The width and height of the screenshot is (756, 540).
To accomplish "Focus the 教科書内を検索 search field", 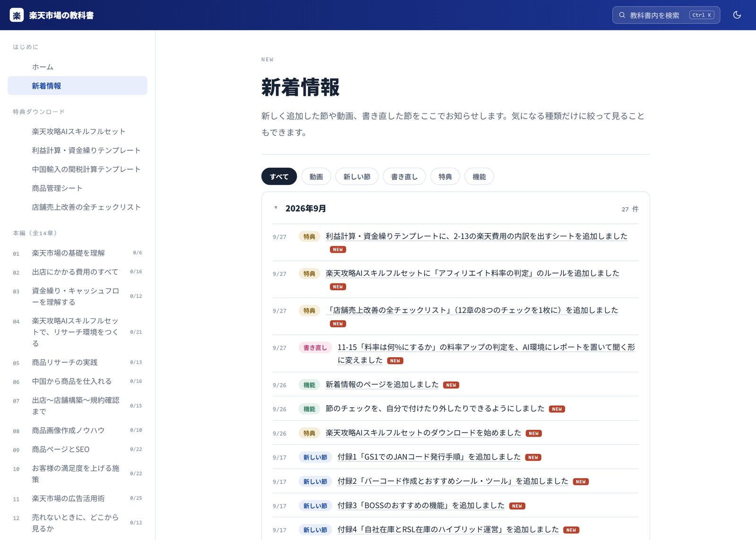I will pos(666,15).
